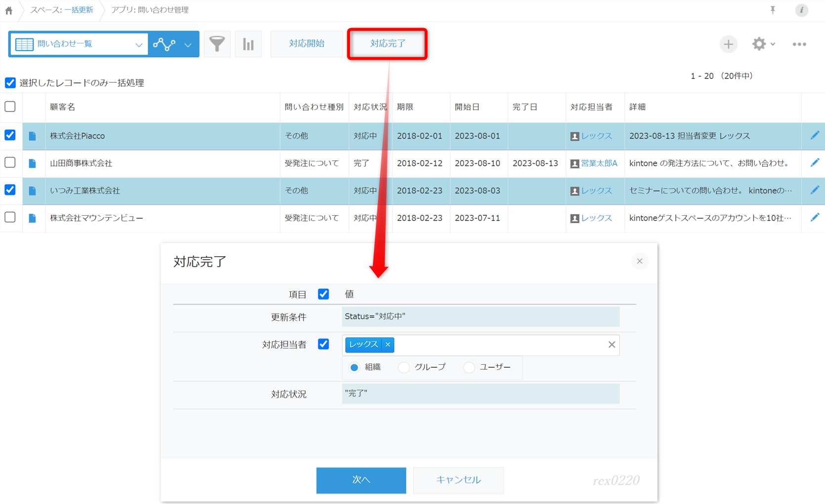Edit the 株式会社Piacco row with pencil icon
825x504 pixels.
click(x=815, y=135)
